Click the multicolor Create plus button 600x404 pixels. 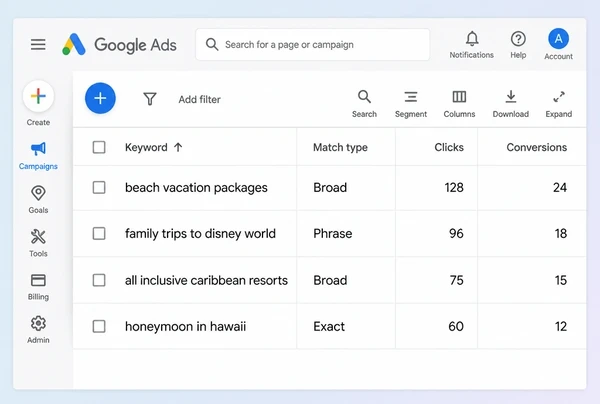click(38, 96)
